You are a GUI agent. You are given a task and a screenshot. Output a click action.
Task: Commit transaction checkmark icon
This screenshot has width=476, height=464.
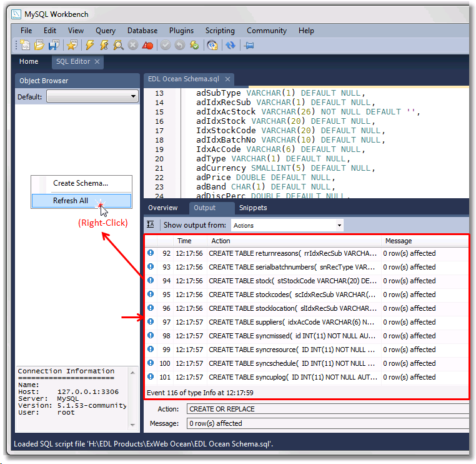166,45
